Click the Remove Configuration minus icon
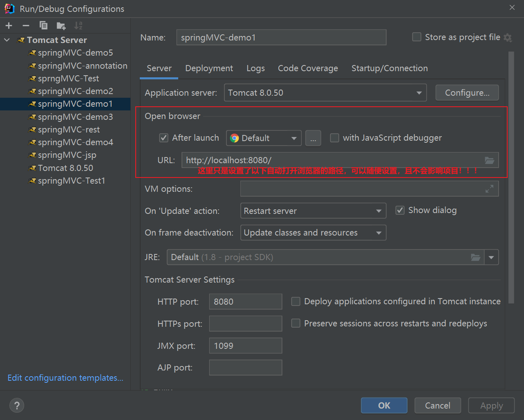 (26, 26)
